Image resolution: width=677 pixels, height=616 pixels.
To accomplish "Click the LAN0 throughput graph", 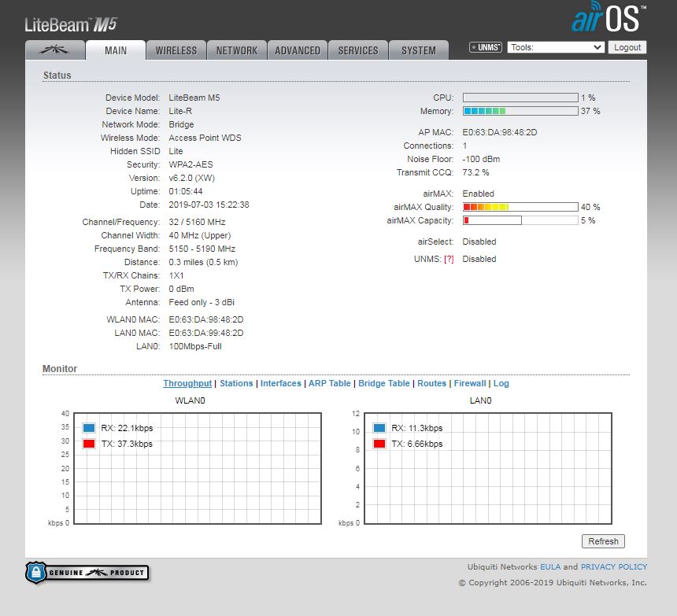I will tap(488, 468).
